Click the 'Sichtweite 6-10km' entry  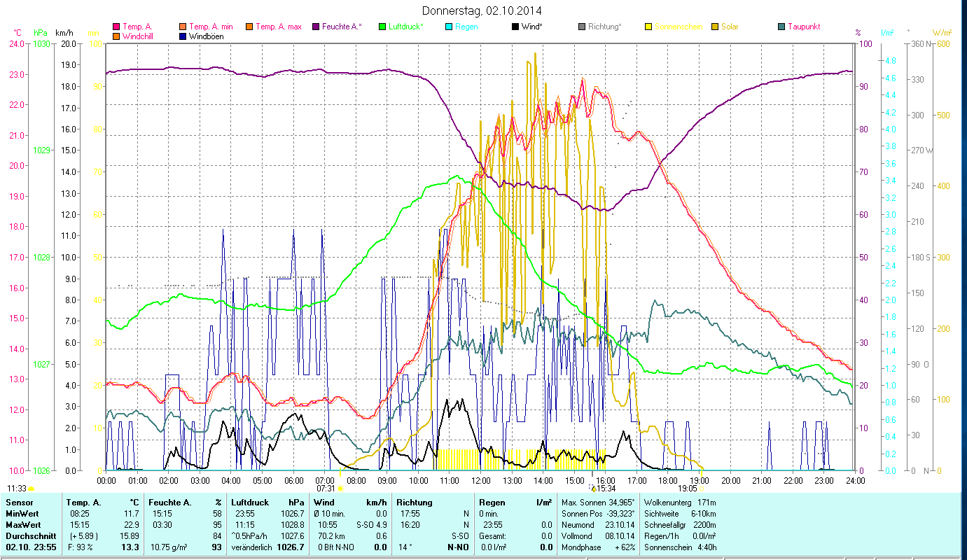[x=679, y=514]
